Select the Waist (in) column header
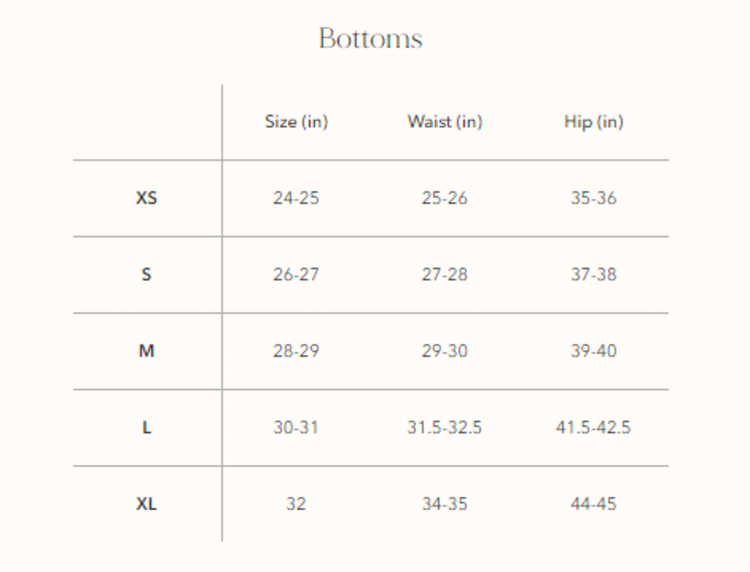This screenshot has height=572, width=750. 444,122
